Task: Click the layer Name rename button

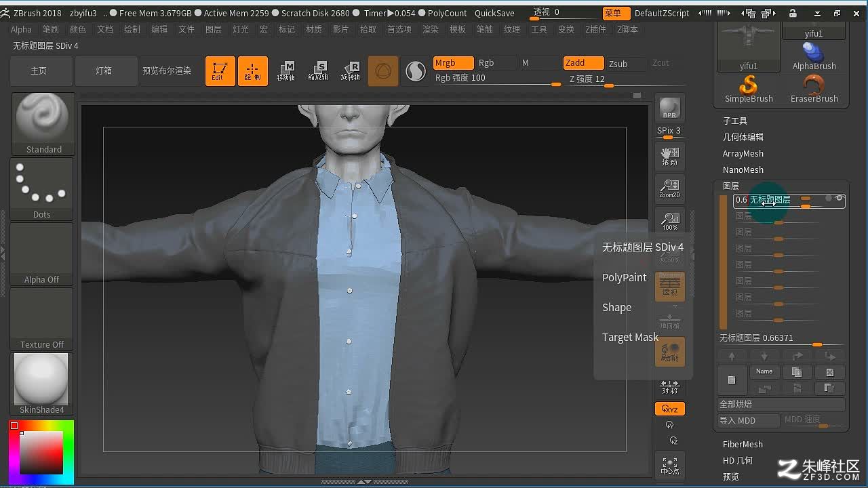Action: tap(764, 372)
